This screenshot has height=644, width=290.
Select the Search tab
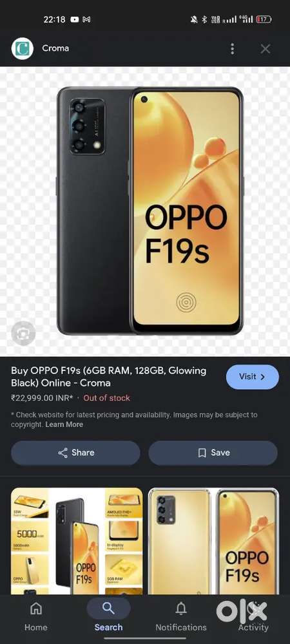108,616
